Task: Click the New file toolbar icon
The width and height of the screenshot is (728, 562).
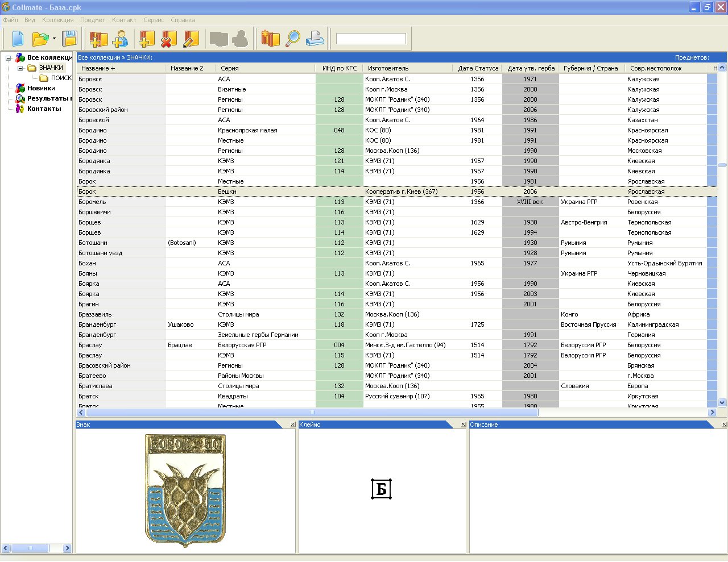Action: click(18, 39)
